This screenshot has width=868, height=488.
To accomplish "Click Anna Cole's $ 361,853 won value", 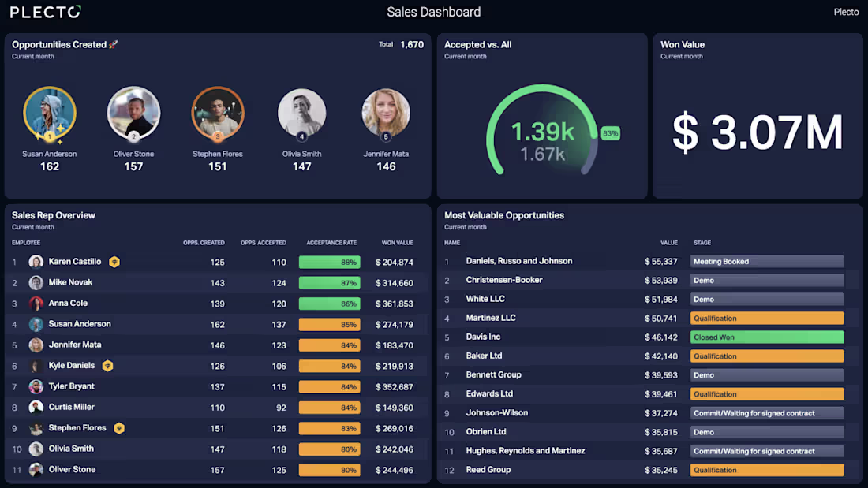I will tap(394, 304).
